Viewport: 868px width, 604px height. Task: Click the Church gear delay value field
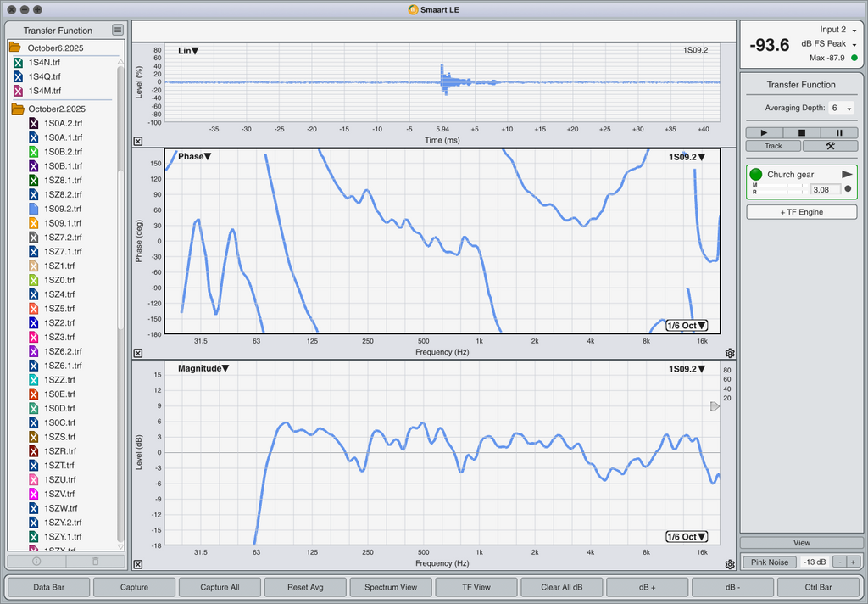tap(819, 189)
